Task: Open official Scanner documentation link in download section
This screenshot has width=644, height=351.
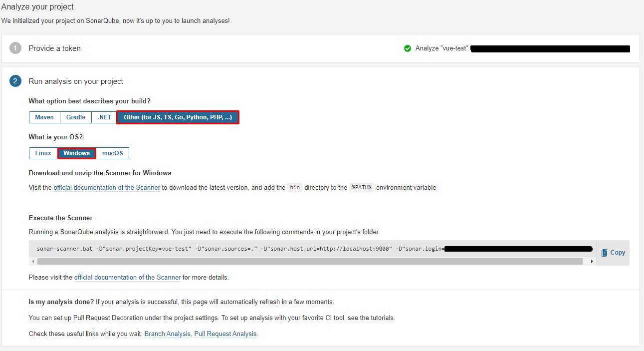Action: pos(107,188)
